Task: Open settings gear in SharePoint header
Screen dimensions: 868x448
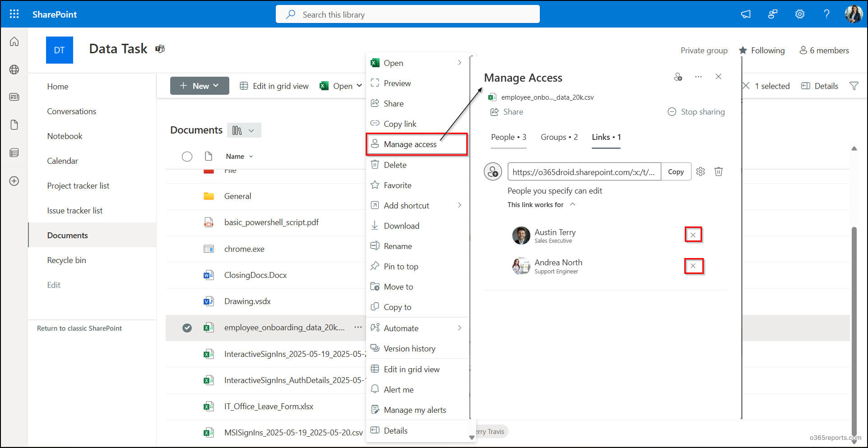Action: 800,14
